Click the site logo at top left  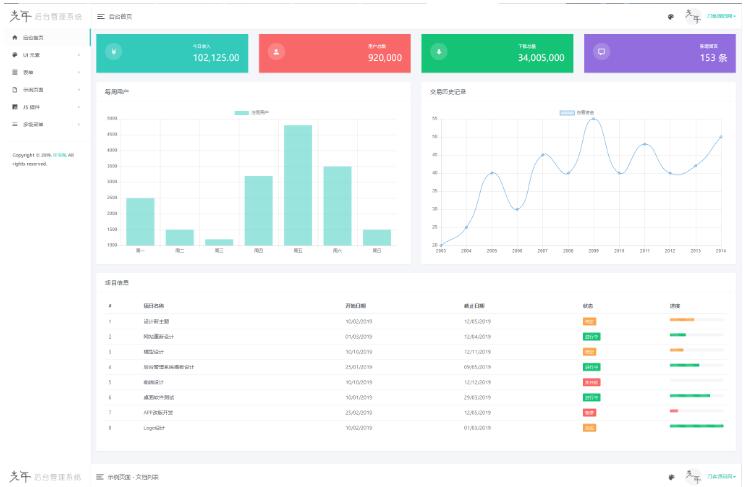[45, 16]
